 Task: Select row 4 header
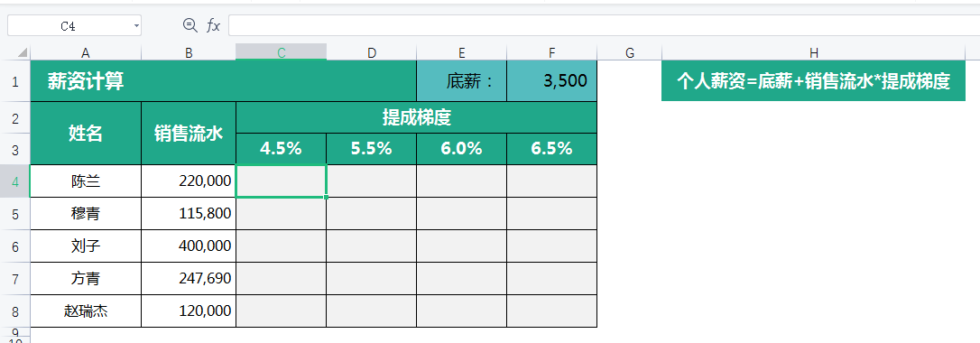(15, 181)
